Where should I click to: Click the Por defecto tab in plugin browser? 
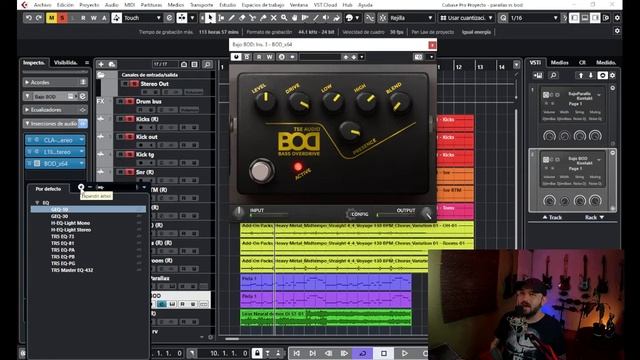coord(48,189)
